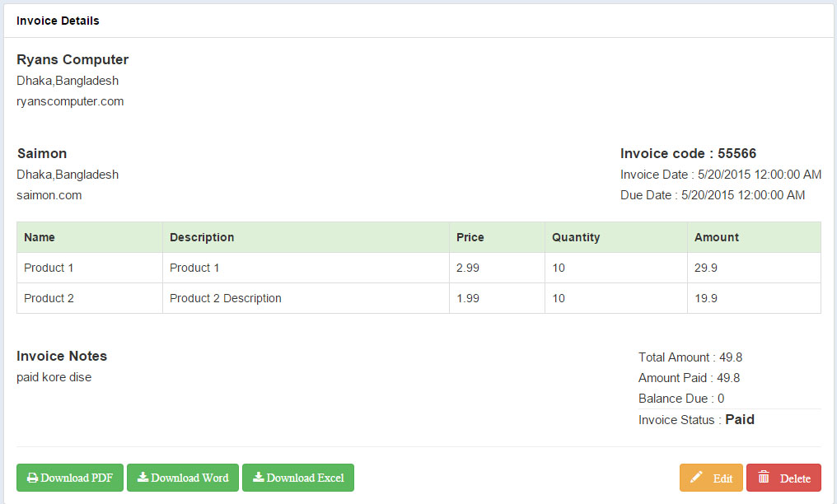Image resolution: width=837 pixels, height=504 pixels.
Task: Click the trash can icon on Delete
Action: coord(764,478)
